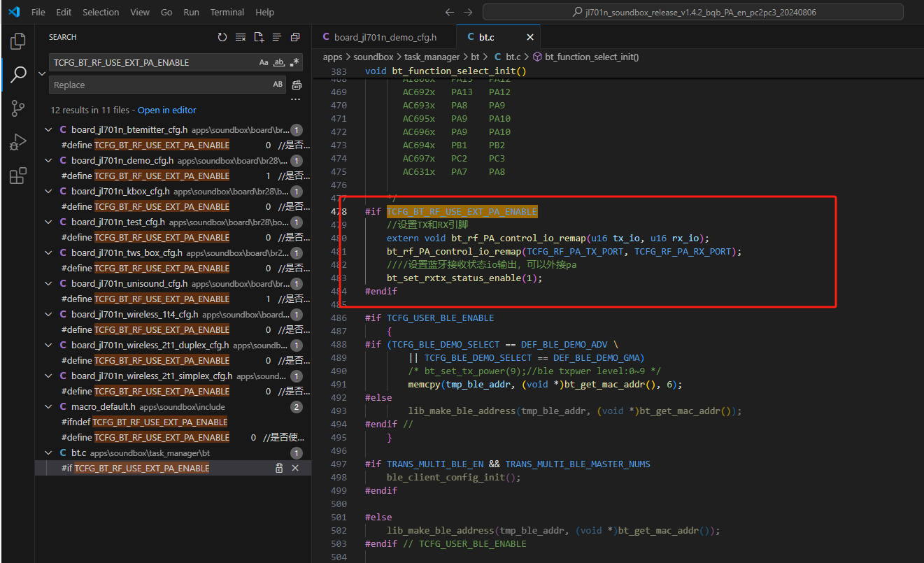The width and height of the screenshot is (924, 563).
Task: Collapse board_jl701n_btemitter_cfg.h results
Action: tap(48, 129)
